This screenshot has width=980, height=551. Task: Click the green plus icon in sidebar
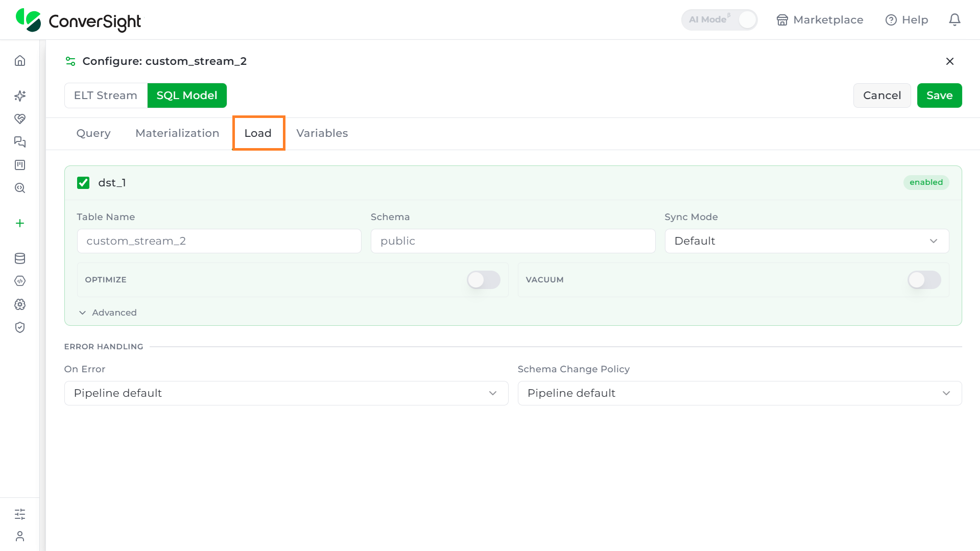pos(20,223)
